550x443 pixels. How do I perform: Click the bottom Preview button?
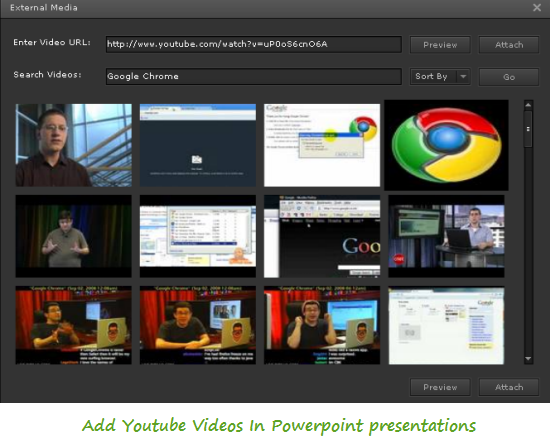pos(440,387)
